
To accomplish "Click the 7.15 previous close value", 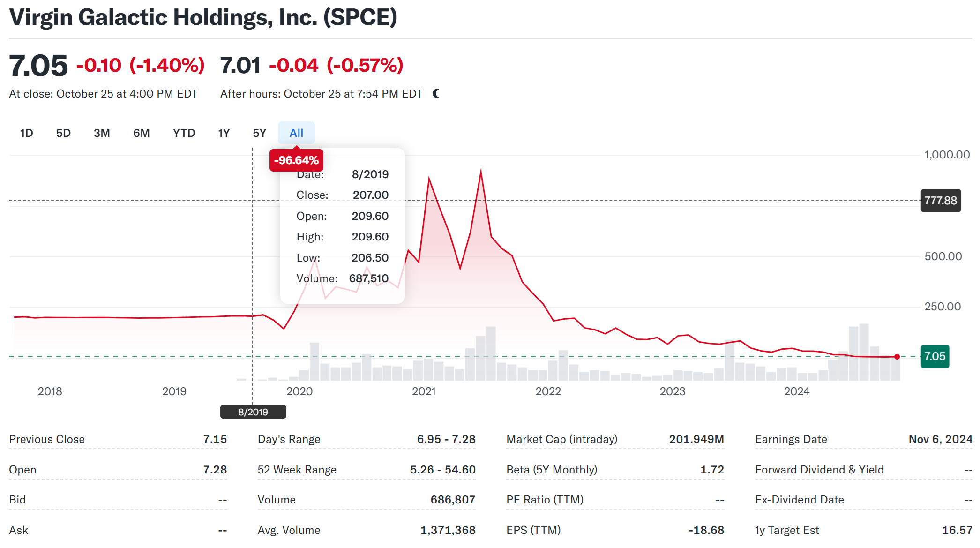I will [215, 439].
